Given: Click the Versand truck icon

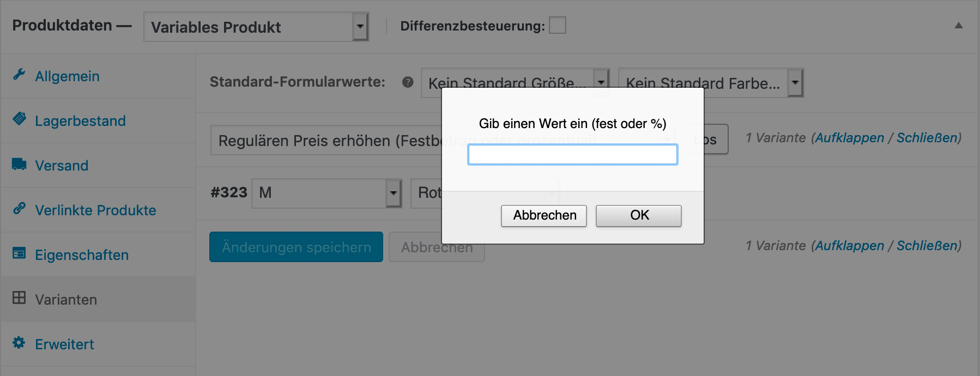Looking at the screenshot, I should (x=19, y=163).
